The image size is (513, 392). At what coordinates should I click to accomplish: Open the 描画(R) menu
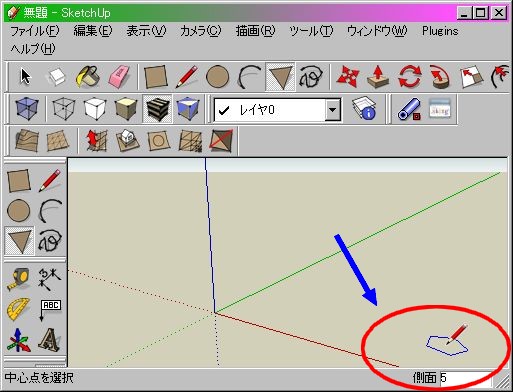point(255,31)
